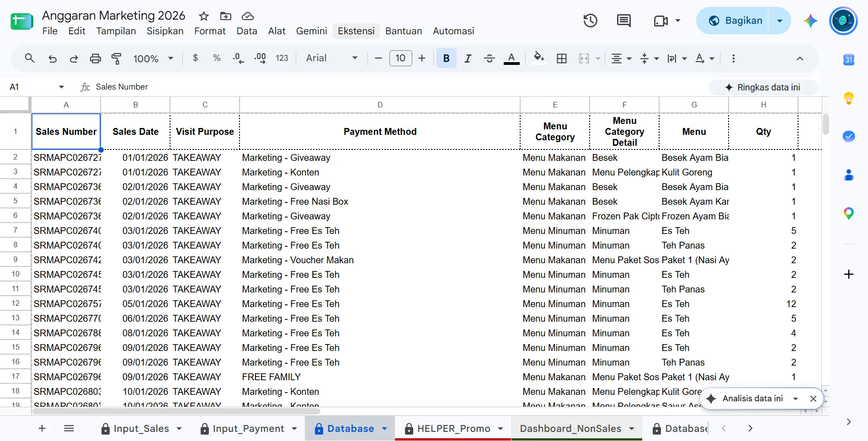Click the font size input field
Screen dimensions: 868x441
click(x=400, y=58)
